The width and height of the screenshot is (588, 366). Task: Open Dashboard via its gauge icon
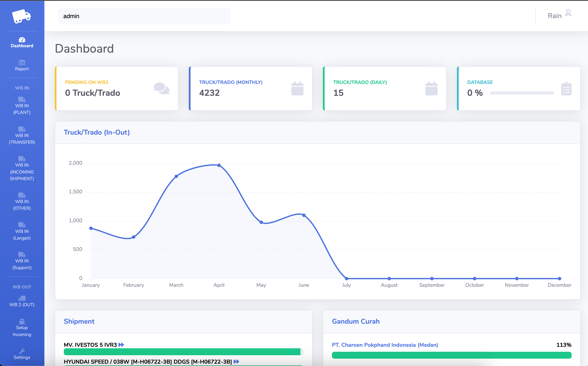(x=22, y=39)
